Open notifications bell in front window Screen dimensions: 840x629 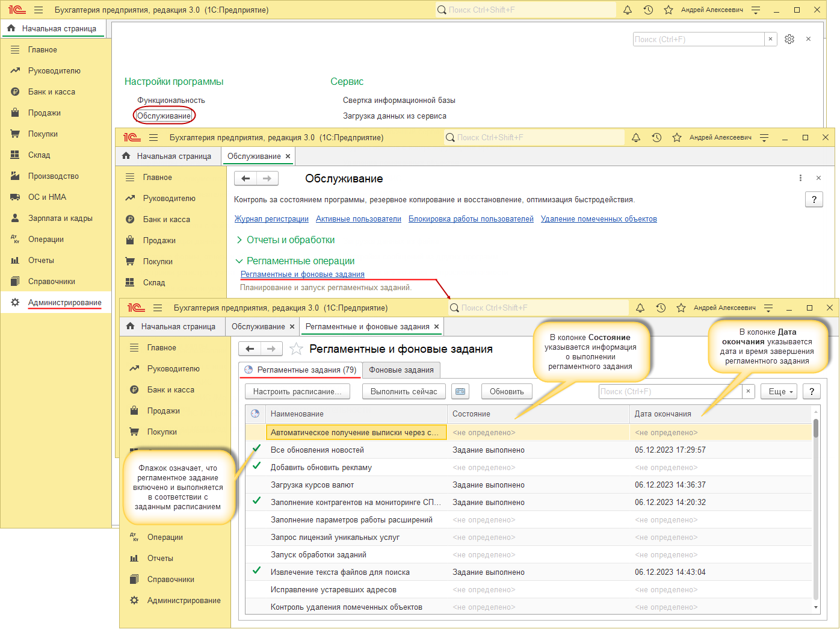(x=640, y=308)
